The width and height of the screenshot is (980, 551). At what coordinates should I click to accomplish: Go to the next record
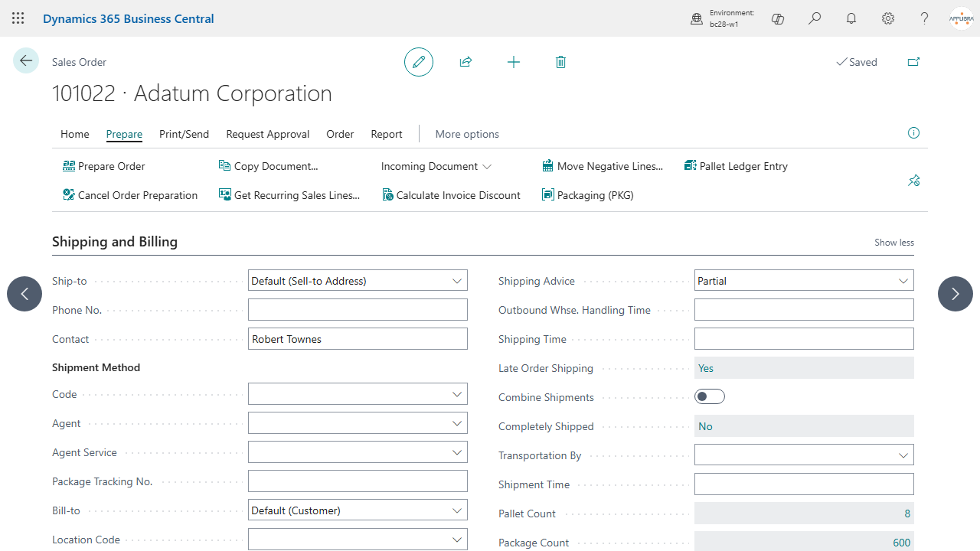point(955,294)
